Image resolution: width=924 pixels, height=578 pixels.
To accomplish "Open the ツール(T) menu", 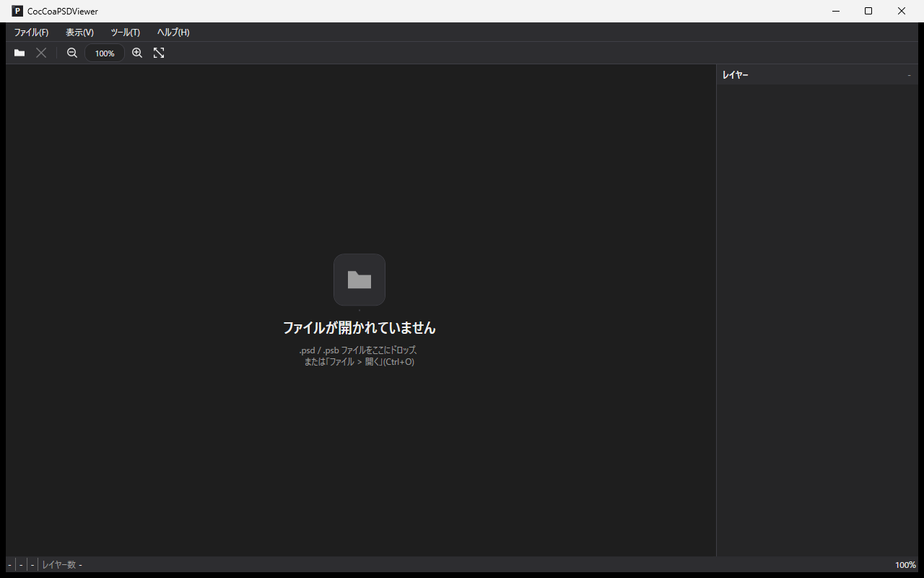I will tap(126, 33).
